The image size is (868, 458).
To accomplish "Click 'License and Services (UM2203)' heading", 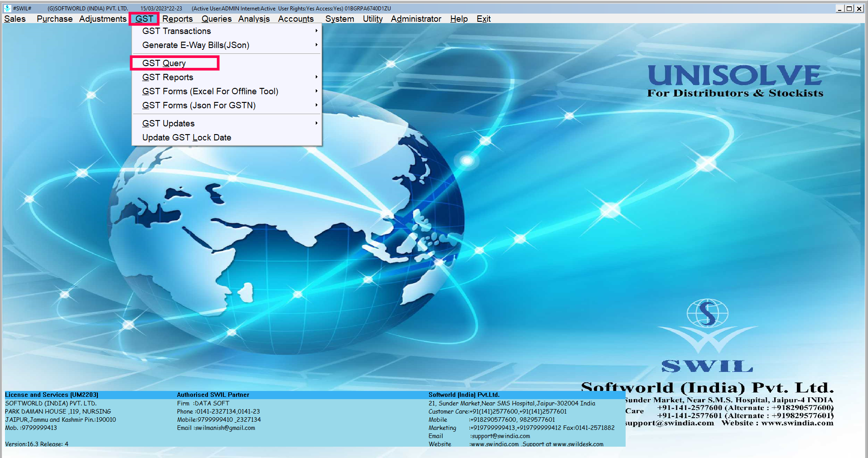I will click(52, 395).
